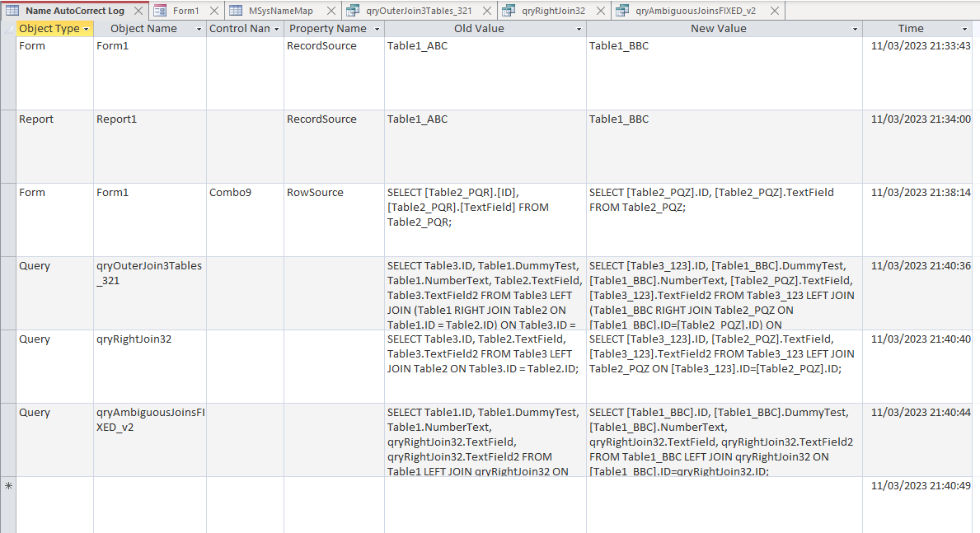Open the Object Type column filter dropdown
The width and height of the screenshot is (980, 533).
tap(87, 30)
